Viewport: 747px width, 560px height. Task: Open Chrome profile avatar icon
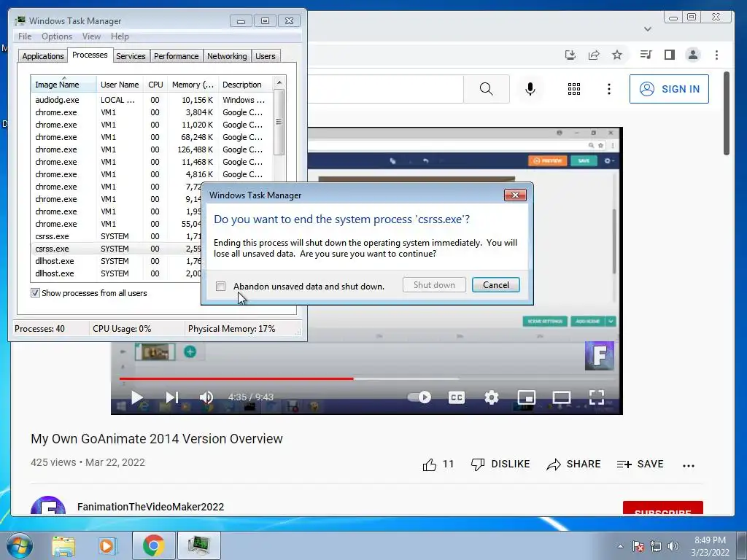693,55
